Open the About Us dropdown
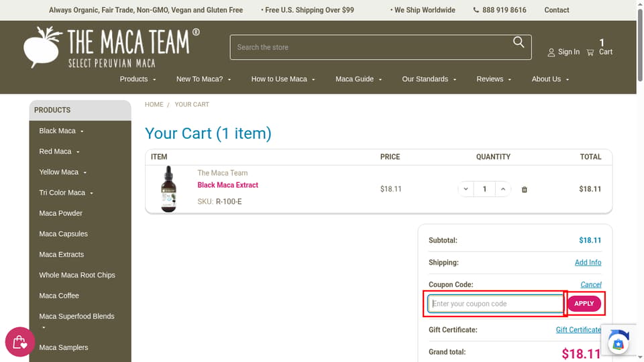 pyautogui.click(x=550, y=79)
